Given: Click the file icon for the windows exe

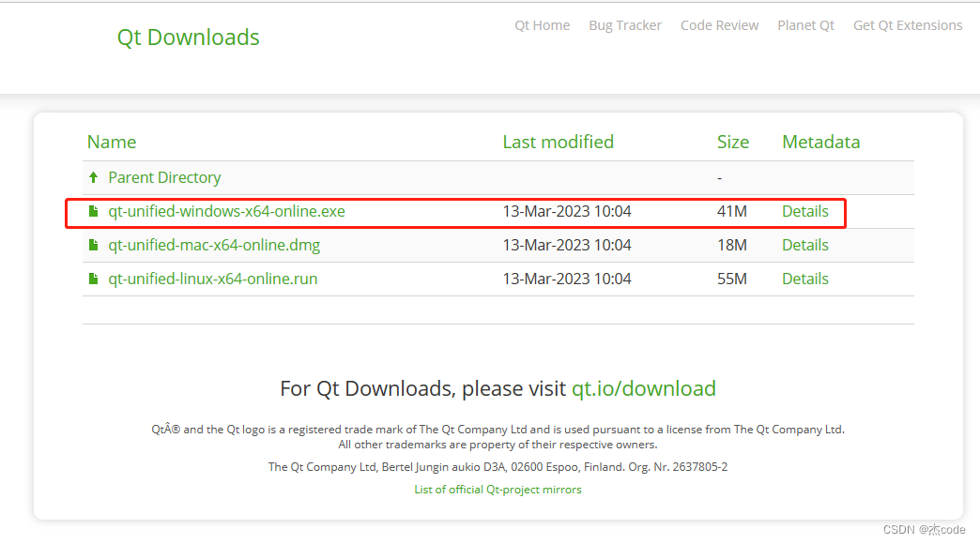Looking at the screenshot, I should tap(94, 211).
